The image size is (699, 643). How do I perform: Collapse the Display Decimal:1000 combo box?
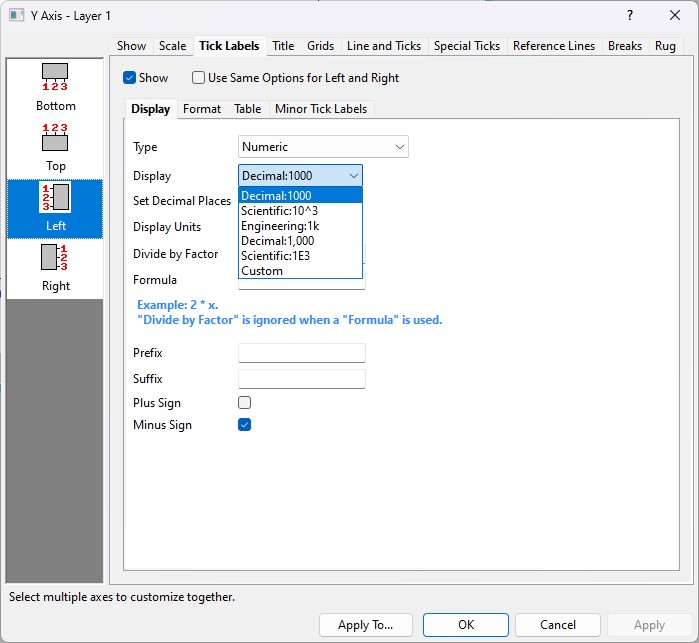click(x=300, y=176)
